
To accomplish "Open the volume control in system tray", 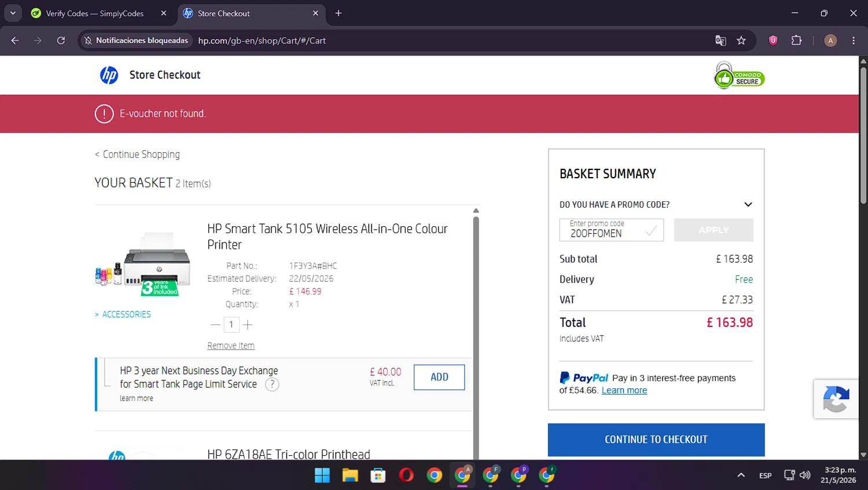I will pos(805,476).
